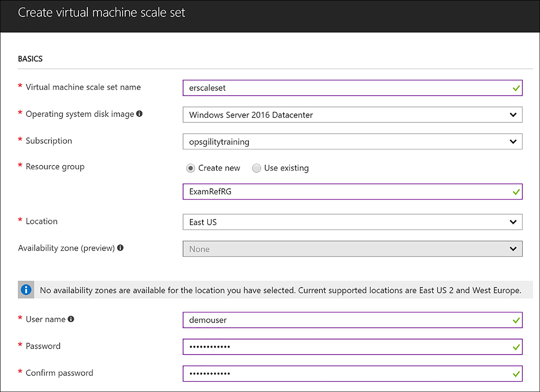The height and width of the screenshot is (392, 540).
Task: Click the Confirm password label
Action: click(59, 373)
